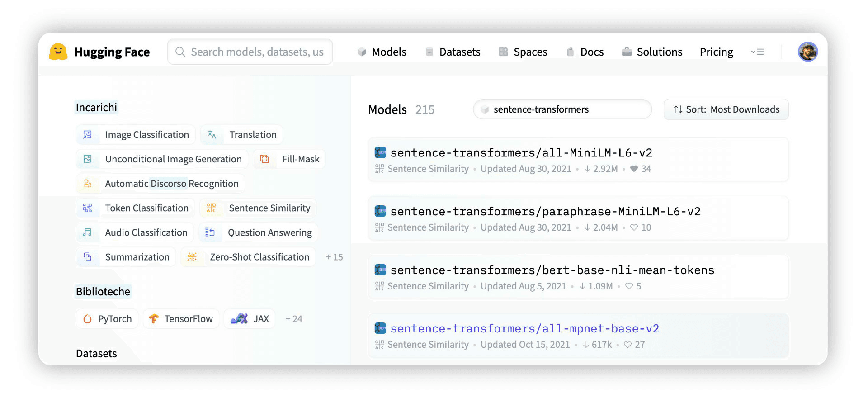Expand the additional navigation menu chevron
This screenshot has width=868, height=398.
(757, 52)
